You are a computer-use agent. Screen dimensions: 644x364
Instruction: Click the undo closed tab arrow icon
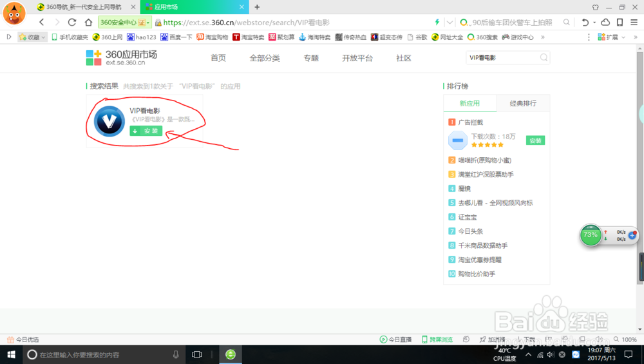585,22
